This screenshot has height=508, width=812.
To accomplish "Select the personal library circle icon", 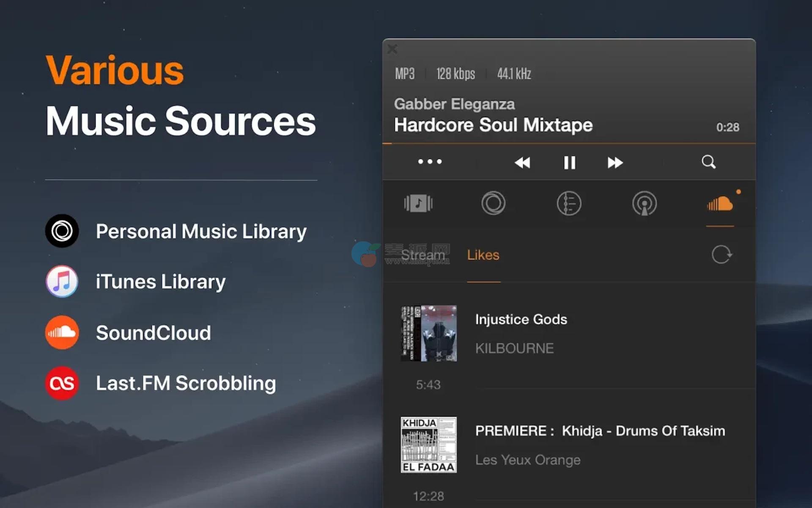I will [x=493, y=204].
